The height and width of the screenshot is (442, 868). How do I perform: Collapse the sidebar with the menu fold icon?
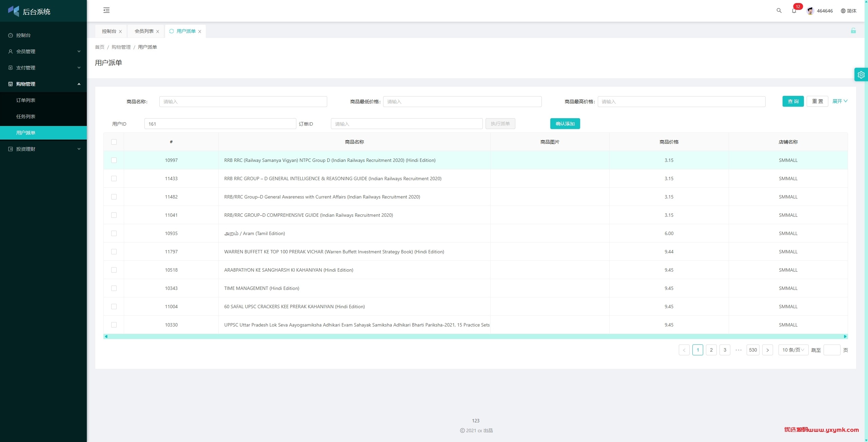tap(106, 10)
